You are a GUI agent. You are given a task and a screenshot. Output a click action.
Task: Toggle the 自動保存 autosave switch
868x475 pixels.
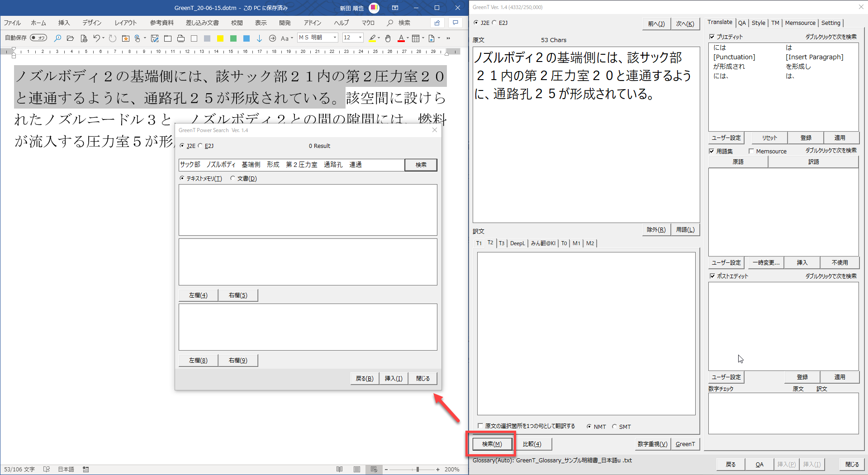pyautogui.click(x=38, y=38)
